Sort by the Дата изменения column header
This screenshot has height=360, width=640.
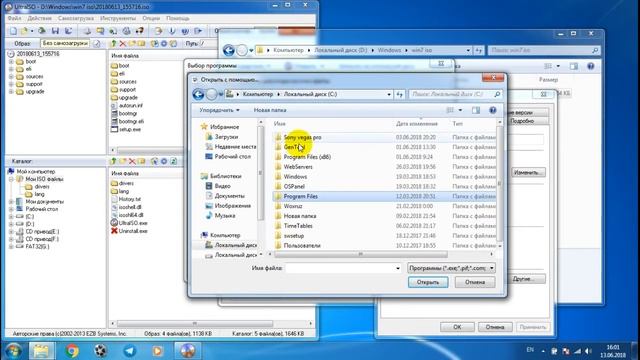[417, 124]
